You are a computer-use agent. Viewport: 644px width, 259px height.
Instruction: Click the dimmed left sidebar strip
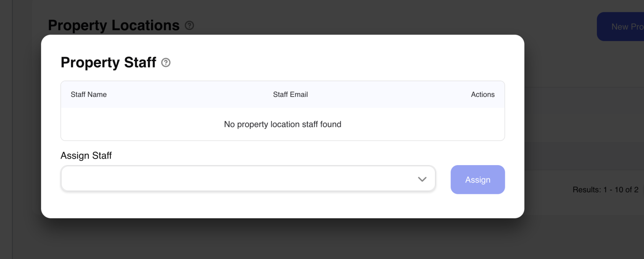(6, 130)
